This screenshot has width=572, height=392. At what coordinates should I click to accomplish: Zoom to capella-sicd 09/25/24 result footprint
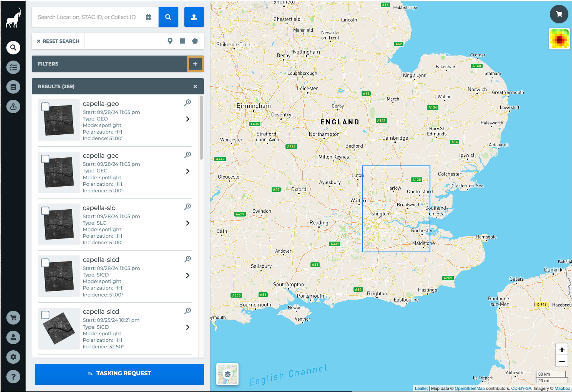[188, 311]
